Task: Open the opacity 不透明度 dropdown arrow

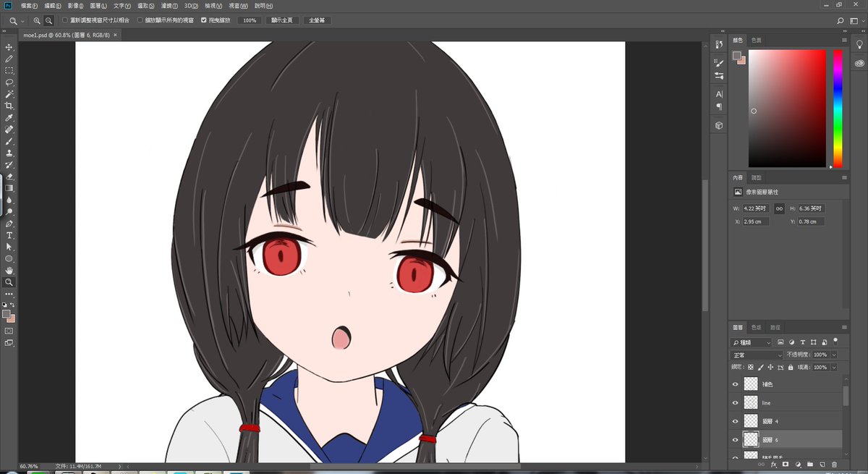Action: 834,355
